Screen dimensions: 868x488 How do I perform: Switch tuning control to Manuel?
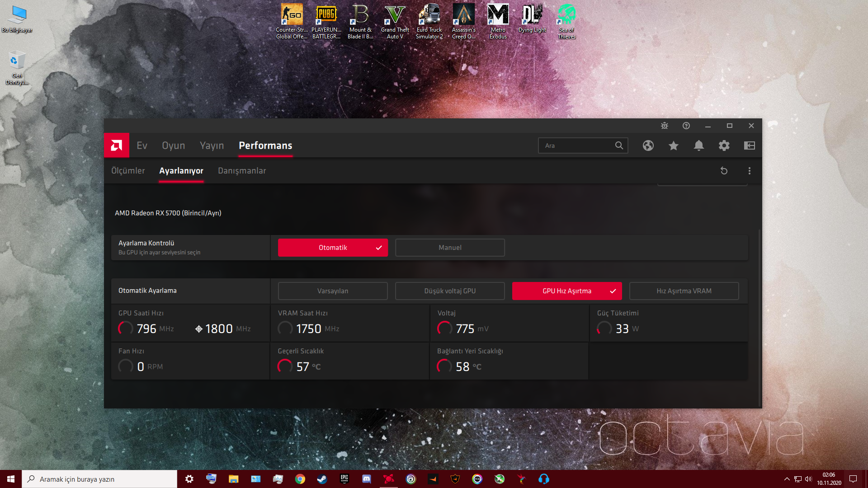point(450,248)
